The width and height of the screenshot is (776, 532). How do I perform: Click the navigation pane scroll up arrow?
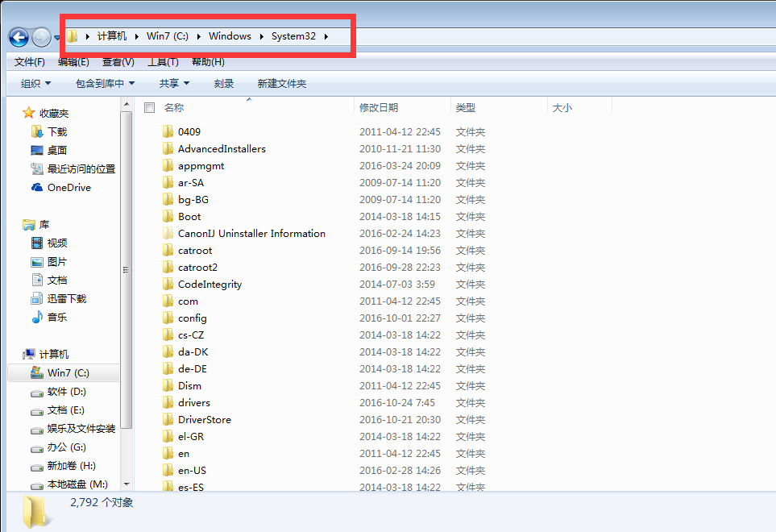click(x=127, y=104)
